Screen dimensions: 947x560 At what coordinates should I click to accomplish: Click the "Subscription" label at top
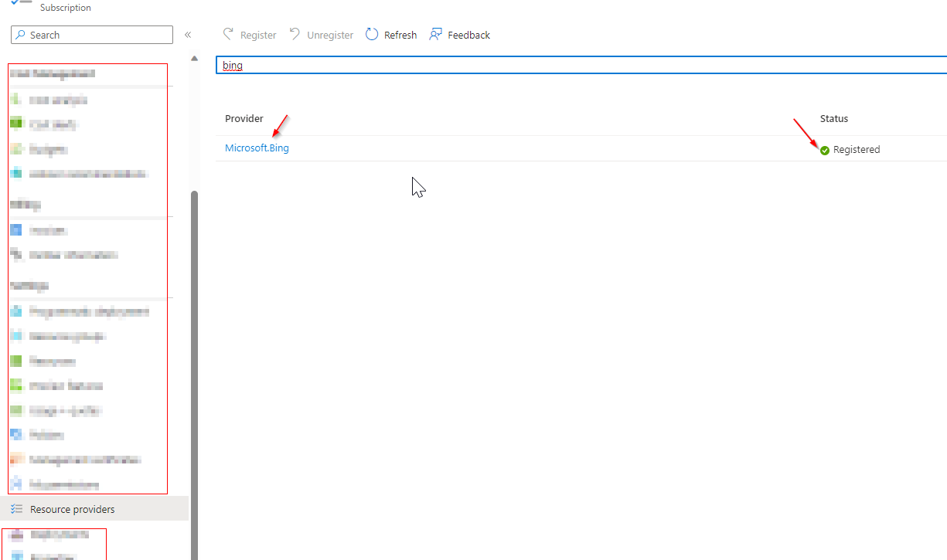click(x=66, y=8)
